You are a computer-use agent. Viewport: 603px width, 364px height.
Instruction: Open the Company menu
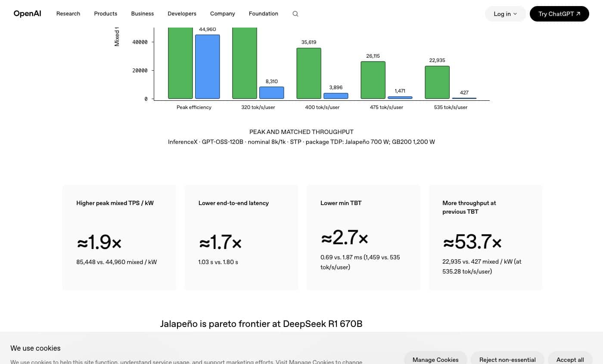point(223,14)
